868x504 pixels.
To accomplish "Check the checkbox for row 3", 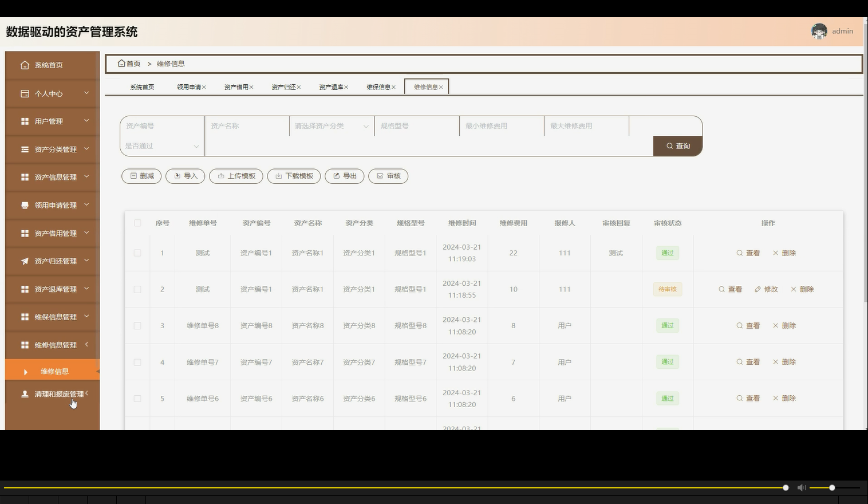I will point(137,326).
